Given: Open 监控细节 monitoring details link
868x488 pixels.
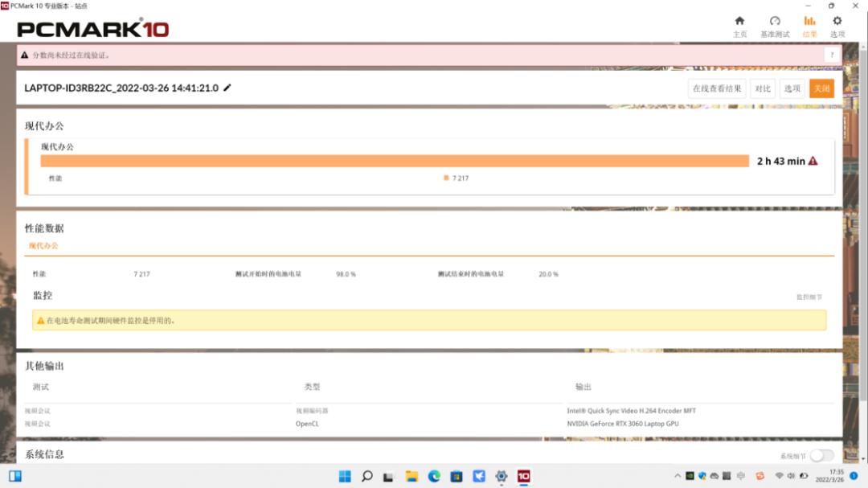Looking at the screenshot, I should 809,297.
